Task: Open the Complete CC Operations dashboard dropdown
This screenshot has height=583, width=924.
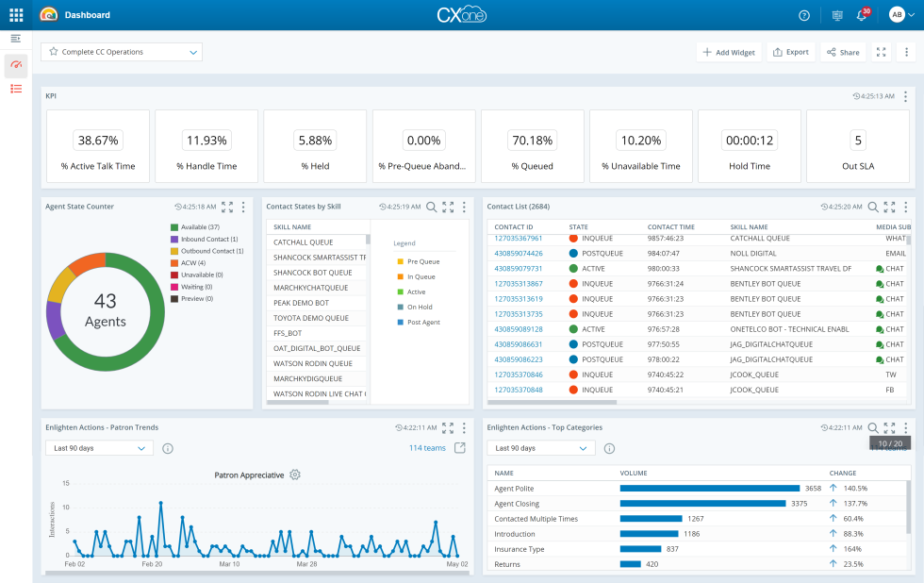Action: point(122,52)
